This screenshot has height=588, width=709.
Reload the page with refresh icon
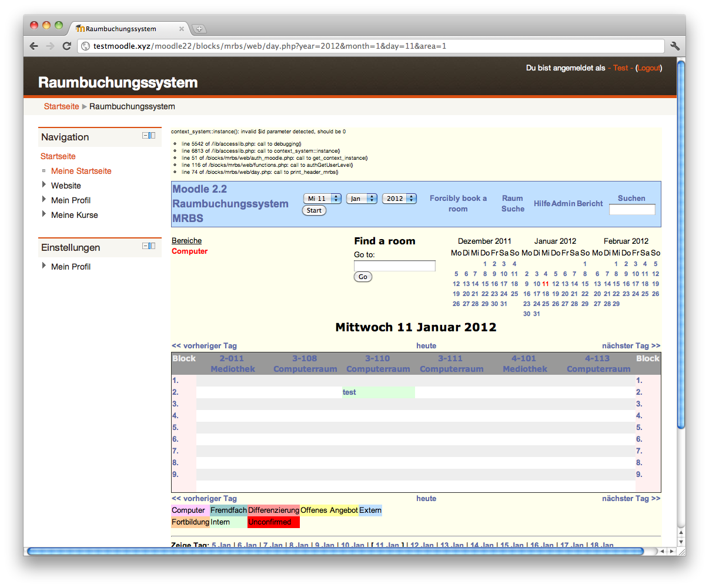[67, 46]
